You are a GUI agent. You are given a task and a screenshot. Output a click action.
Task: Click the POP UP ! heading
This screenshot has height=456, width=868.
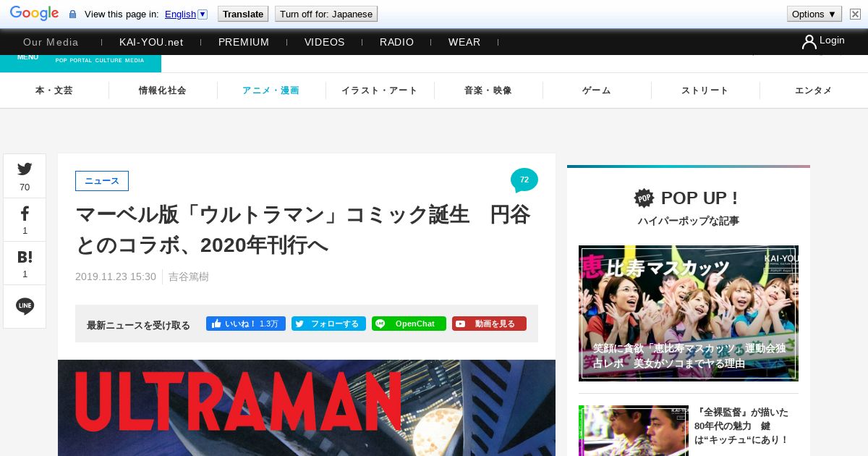pyautogui.click(x=699, y=198)
